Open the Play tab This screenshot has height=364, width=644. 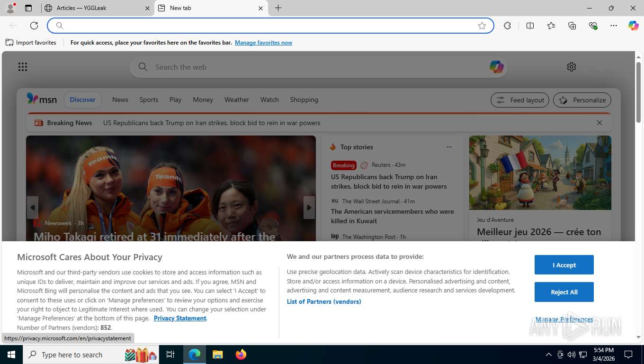175,100
